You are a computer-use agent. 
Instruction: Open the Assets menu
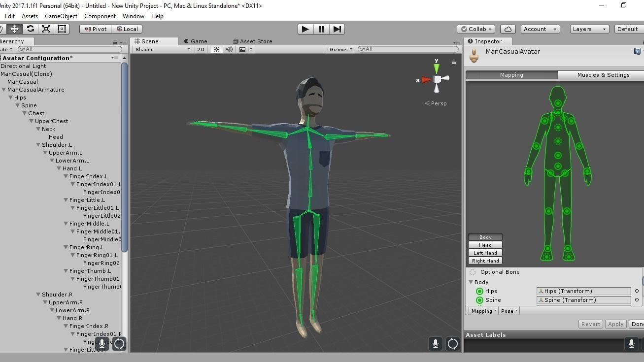[x=30, y=16]
